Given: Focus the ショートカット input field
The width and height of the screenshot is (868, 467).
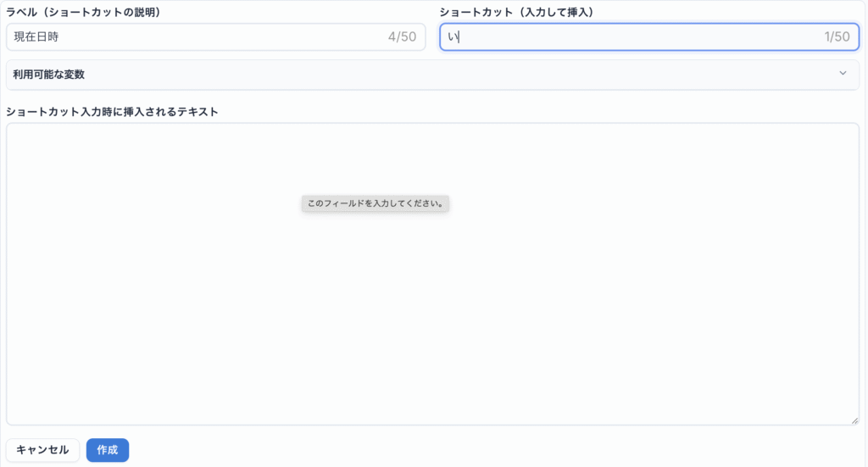Looking at the screenshot, I should [x=627, y=37].
